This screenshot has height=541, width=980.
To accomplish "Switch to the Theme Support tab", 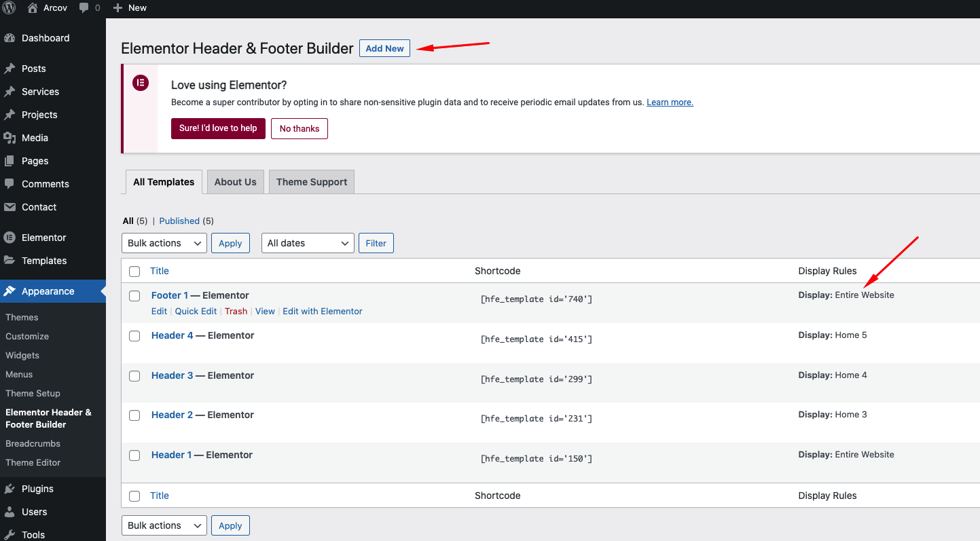I will [x=311, y=182].
